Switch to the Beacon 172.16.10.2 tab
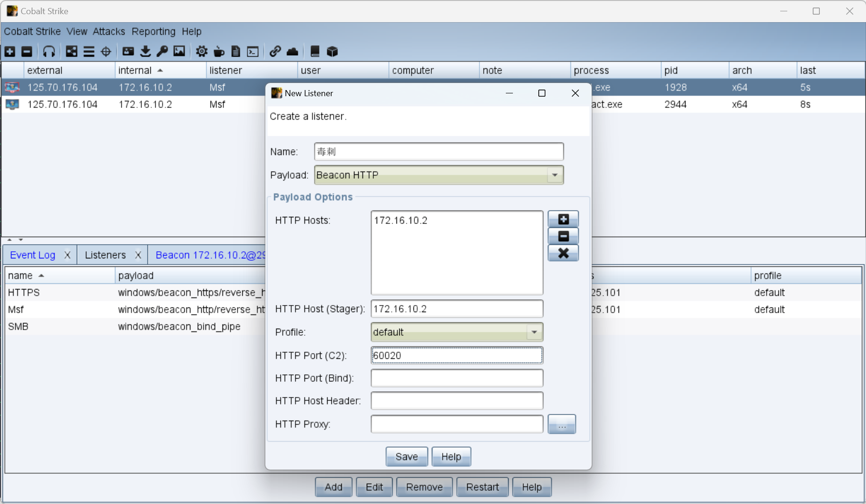Image resolution: width=866 pixels, height=504 pixels. pyautogui.click(x=210, y=255)
